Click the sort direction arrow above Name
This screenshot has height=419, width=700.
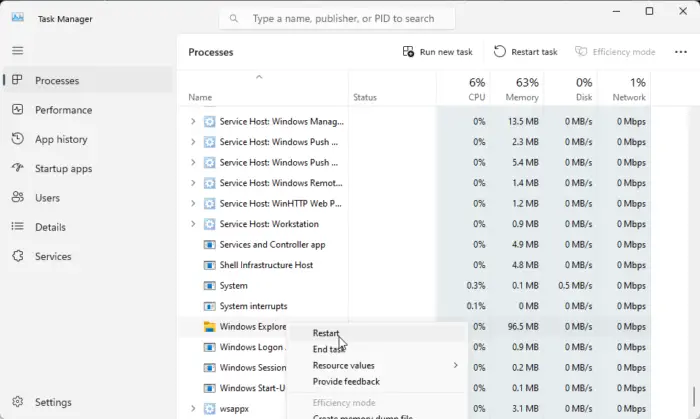point(259,77)
